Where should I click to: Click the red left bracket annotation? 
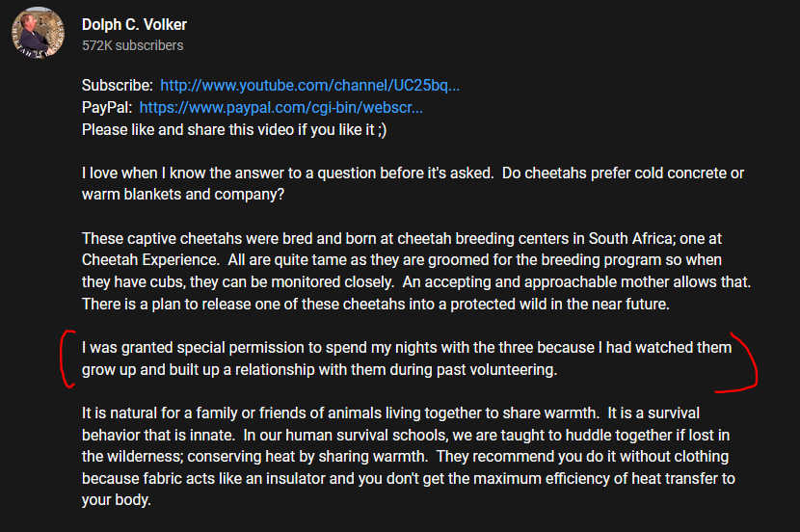tap(67, 359)
